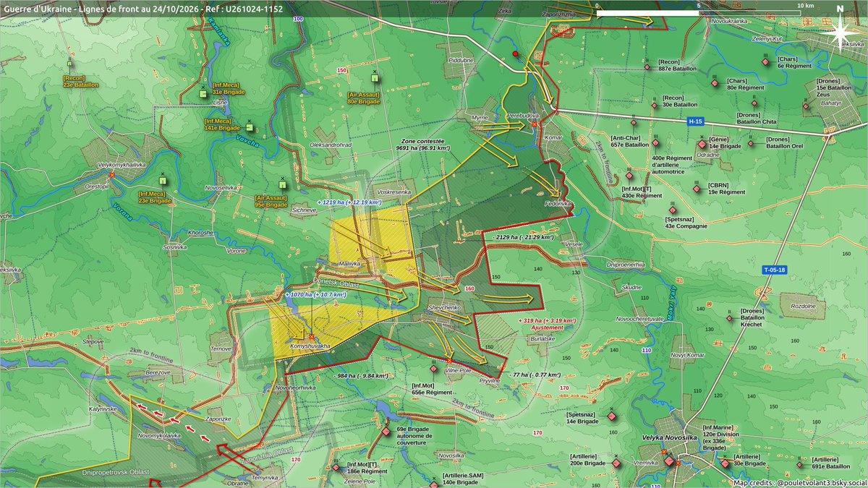Click the red 'Ajustement' label
Image resolution: width=868 pixels, height=488 pixels.
click(x=548, y=327)
